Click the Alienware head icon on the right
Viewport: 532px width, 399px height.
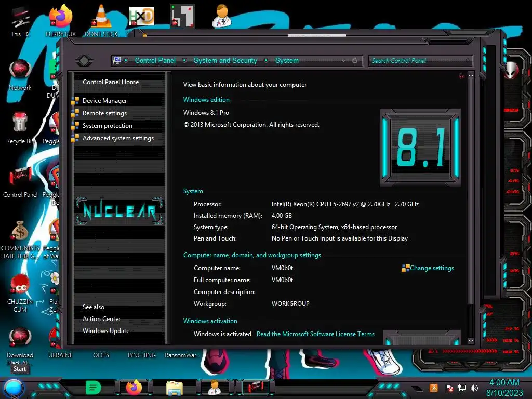pyautogui.click(x=511, y=70)
